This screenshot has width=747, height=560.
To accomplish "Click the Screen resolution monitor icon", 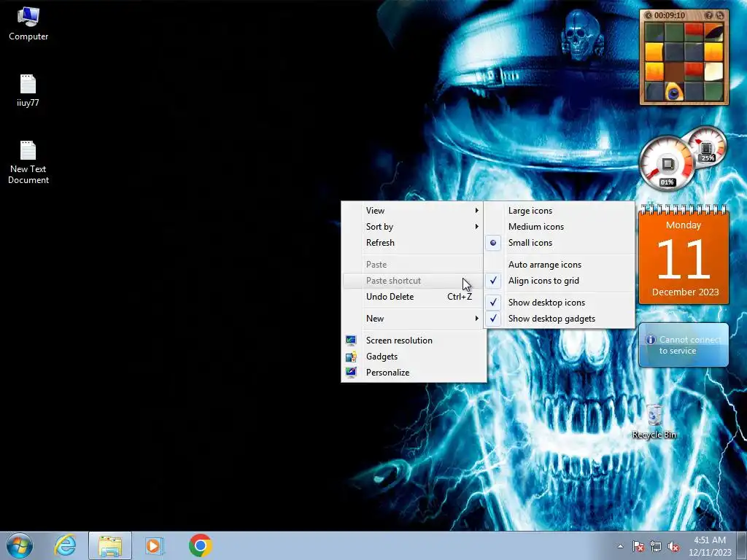I will pos(351,341).
